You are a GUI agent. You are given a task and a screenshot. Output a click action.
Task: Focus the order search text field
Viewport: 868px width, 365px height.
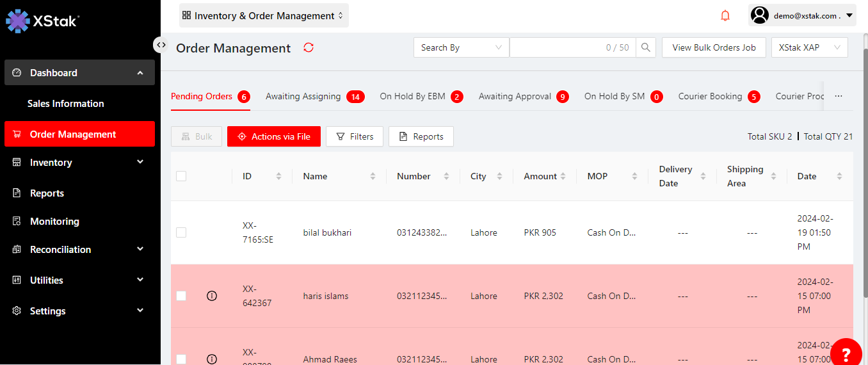(557, 47)
